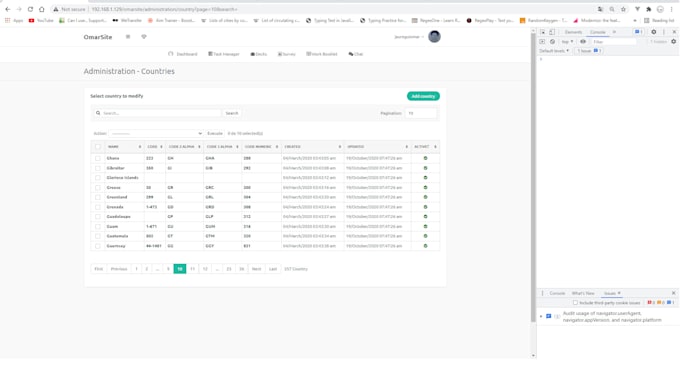Toggle DevTools device toolbar icon
Image resolution: width=680 pixels, height=368 pixels.
pos(552,32)
